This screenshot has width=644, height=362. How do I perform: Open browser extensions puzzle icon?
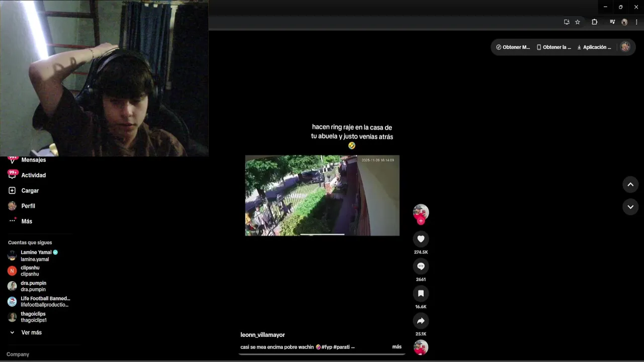(594, 22)
